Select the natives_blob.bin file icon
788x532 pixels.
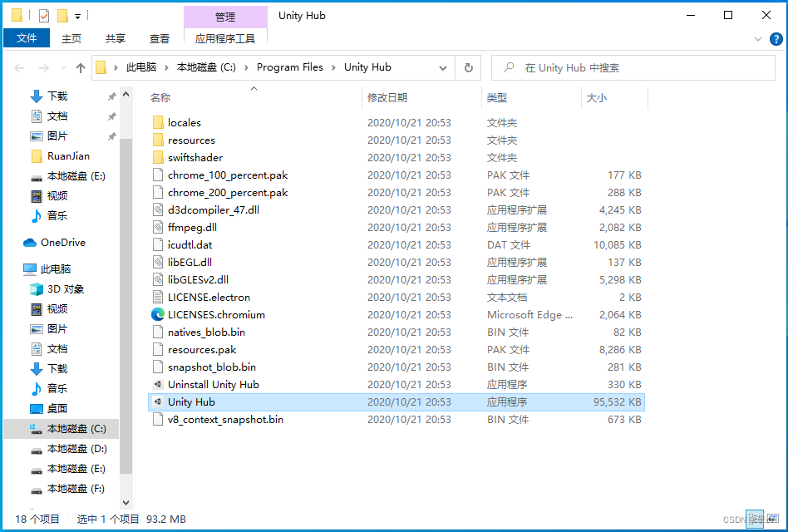coord(158,332)
